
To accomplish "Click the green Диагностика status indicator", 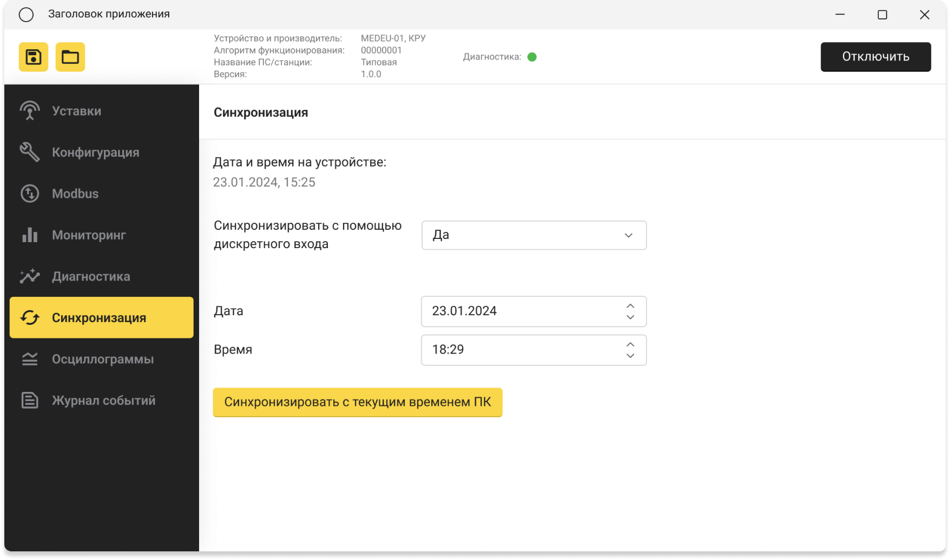I will click(532, 57).
